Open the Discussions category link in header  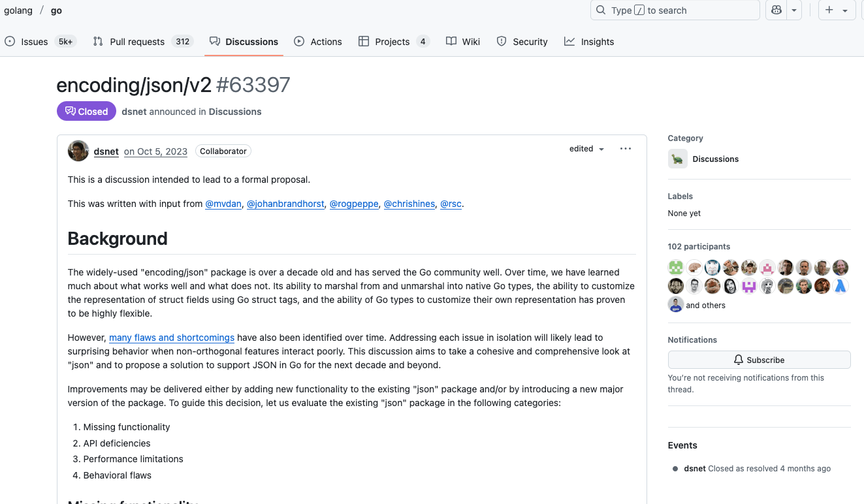[235, 112]
